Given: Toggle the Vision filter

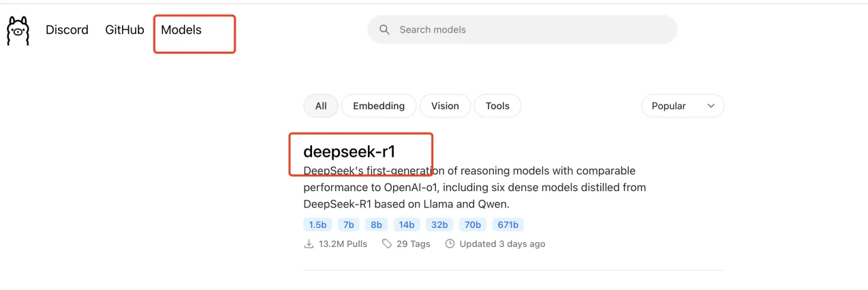Looking at the screenshot, I should [x=445, y=106].
